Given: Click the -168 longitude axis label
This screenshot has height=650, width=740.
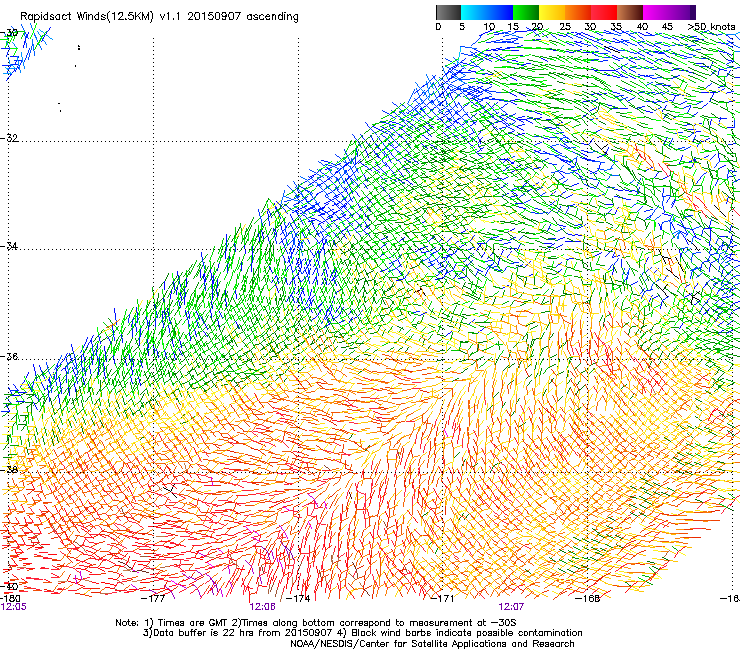Looking at the screenshot, I should (588, 599).
